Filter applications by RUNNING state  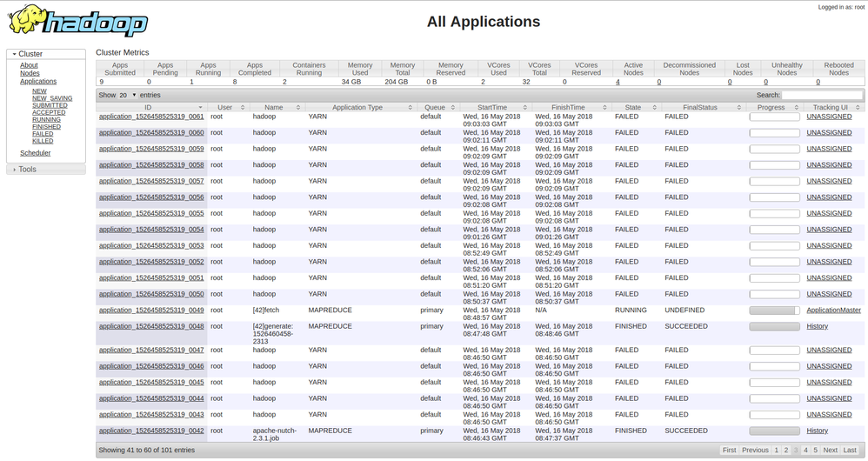click(x=46, y=120)
